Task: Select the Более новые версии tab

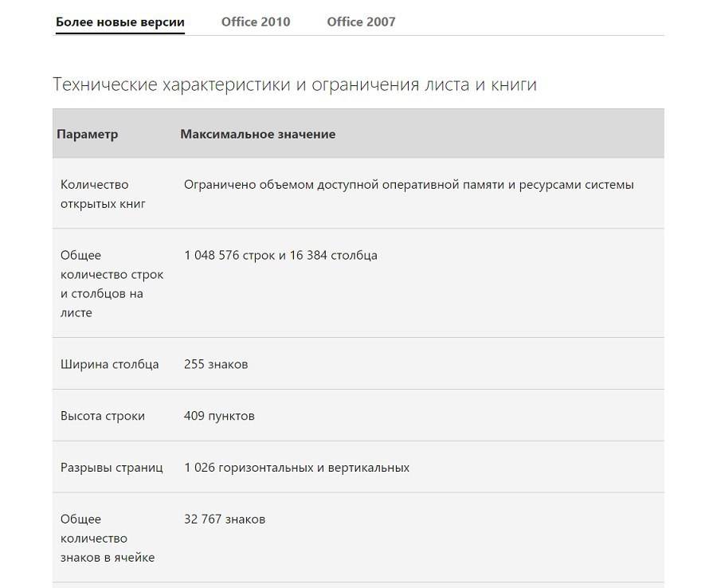Action: pyautogui.click(x=120, y=22)
